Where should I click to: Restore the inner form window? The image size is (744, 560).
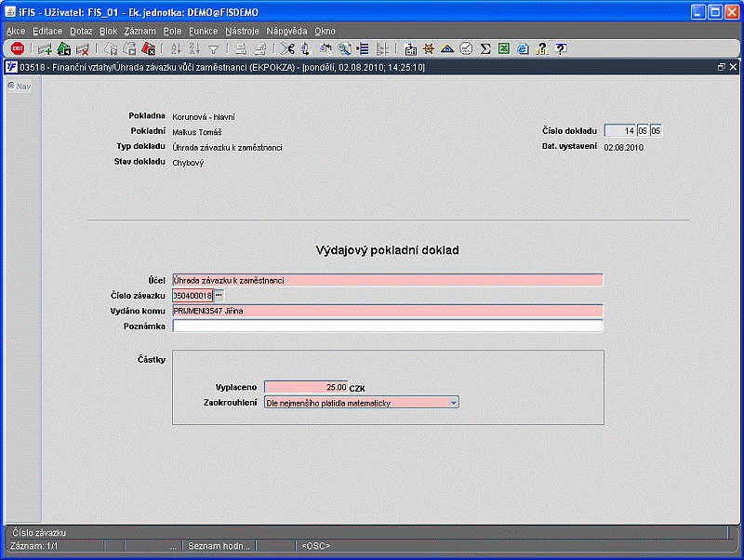pos(722,67)
